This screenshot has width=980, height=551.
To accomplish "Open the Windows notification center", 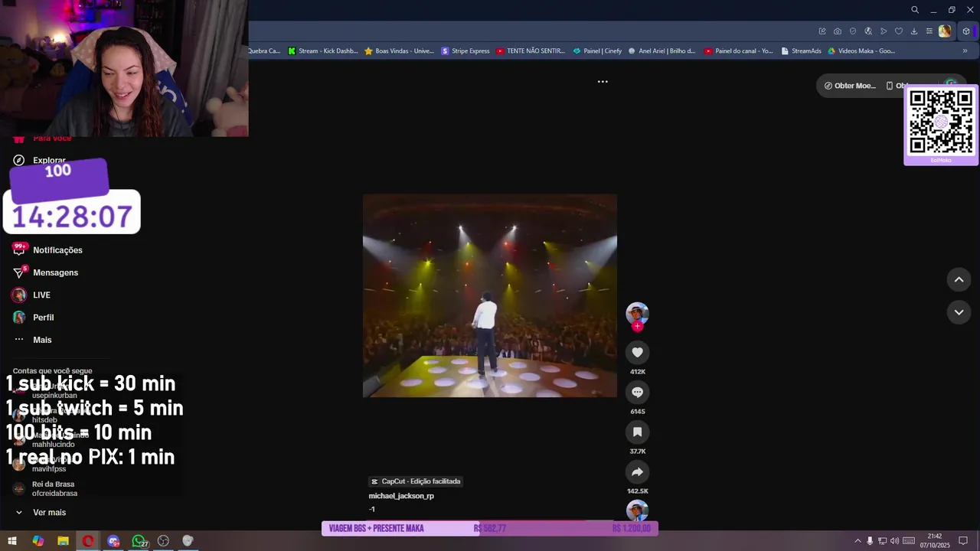I will point(963,541).
